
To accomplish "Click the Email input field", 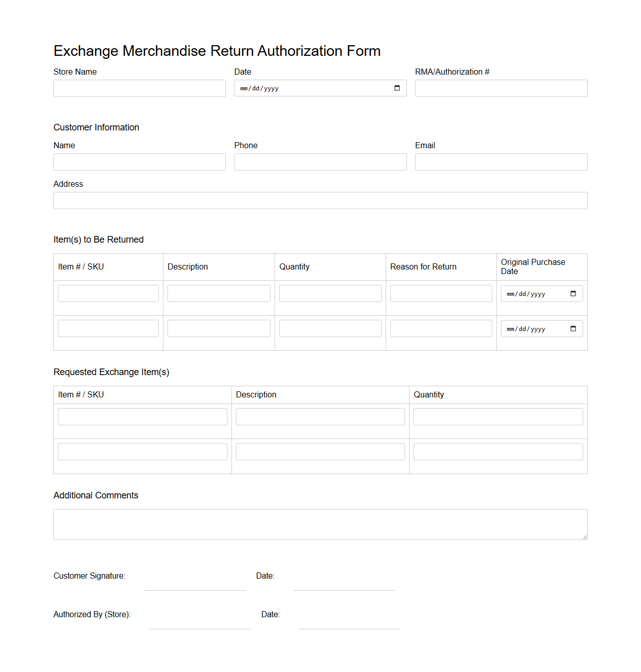I will coord(501,161).
